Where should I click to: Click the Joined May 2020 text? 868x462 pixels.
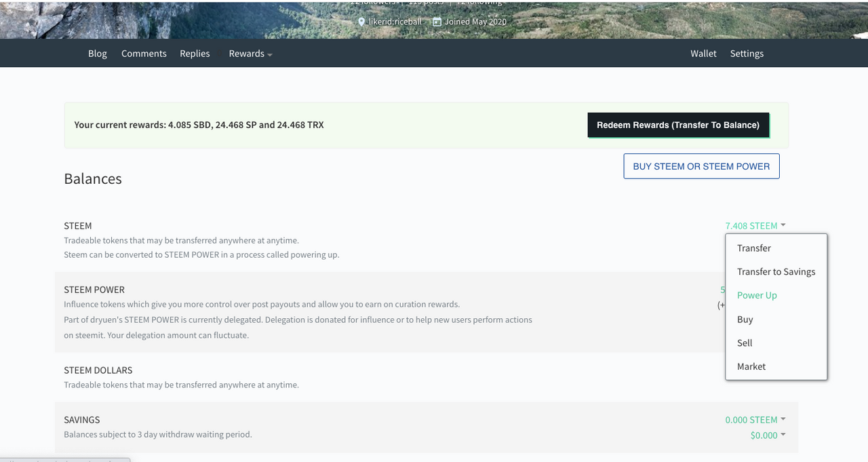pyautogui.click(x=475, y=22)
